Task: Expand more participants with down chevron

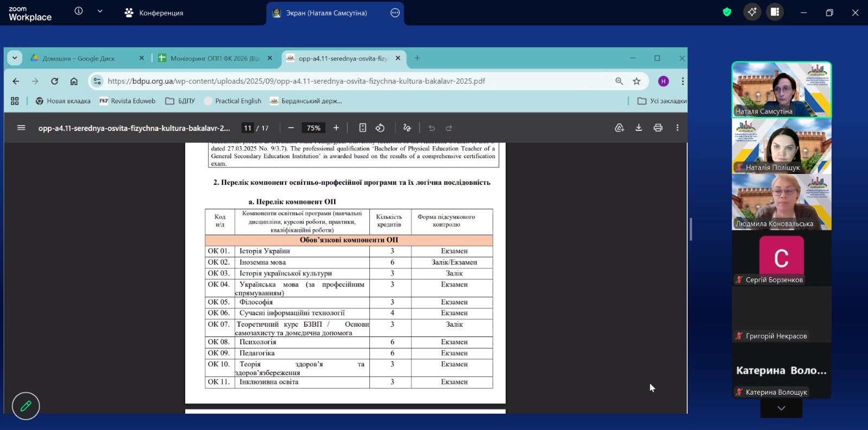Action: click(x=781, y=408)
